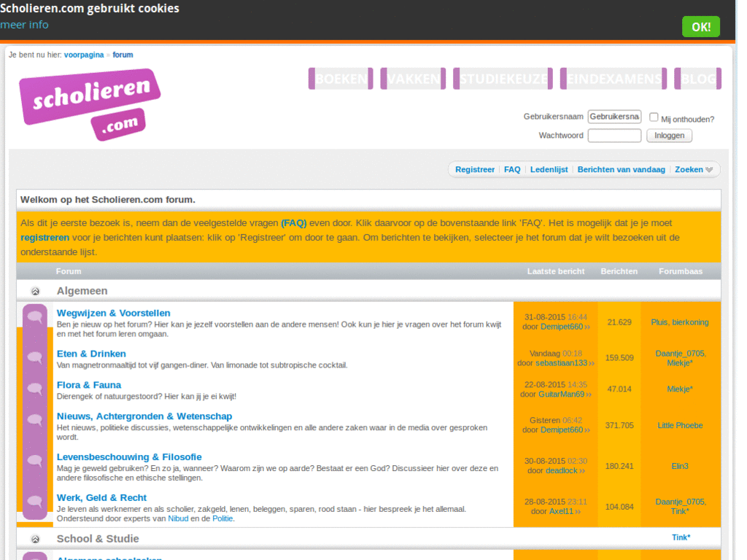
Task: Go to last post arrows after deadlock
Action: pos(582,471)
